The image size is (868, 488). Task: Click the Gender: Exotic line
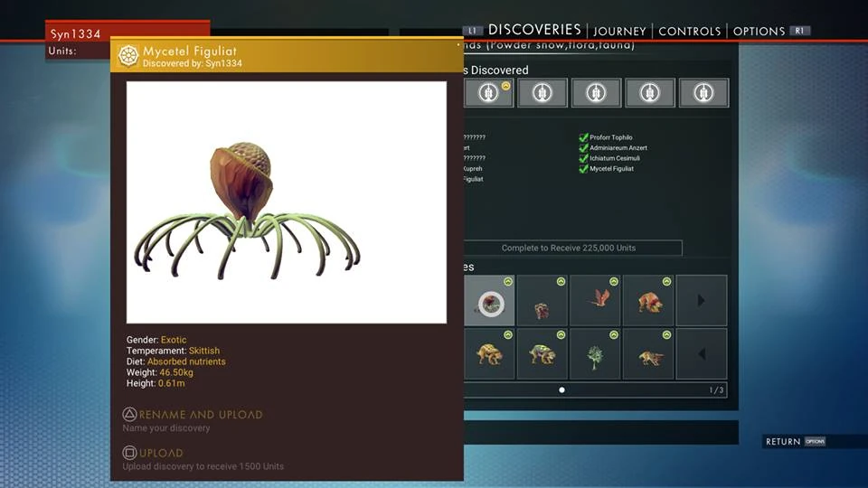(x=156, y=340)
